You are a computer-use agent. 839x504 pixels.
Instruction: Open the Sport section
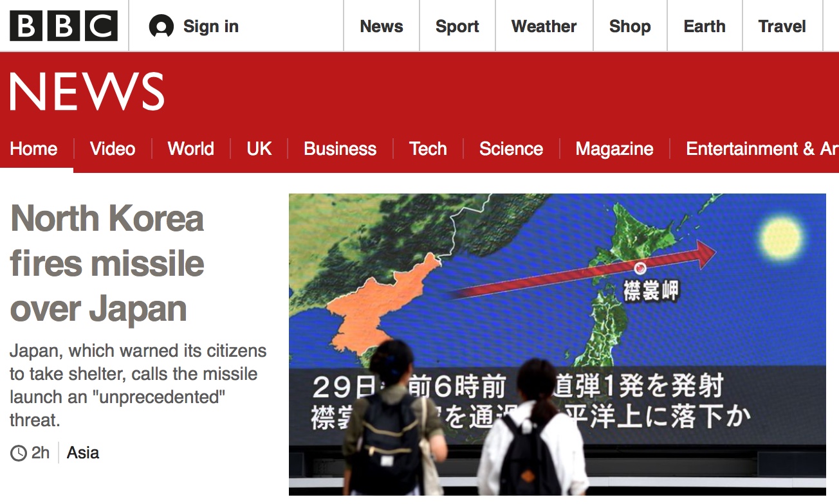[457, 26]
